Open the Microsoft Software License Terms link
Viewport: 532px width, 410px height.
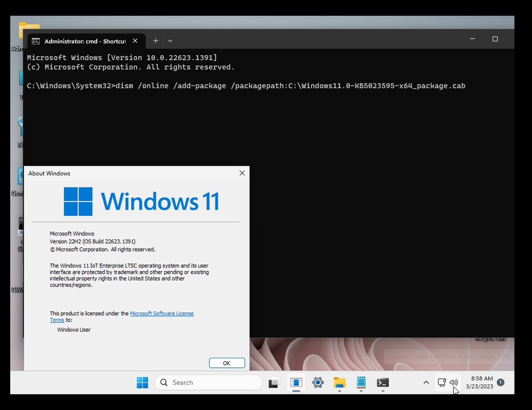161,313
